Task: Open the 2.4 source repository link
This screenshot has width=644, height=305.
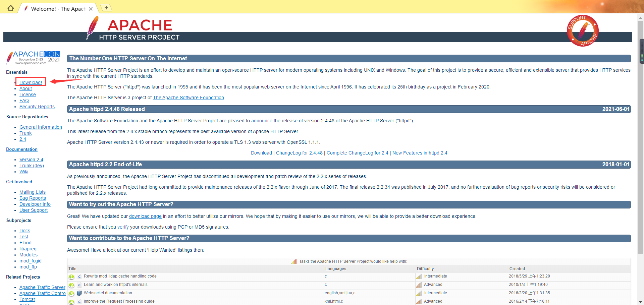Action: tap(23, 139)
